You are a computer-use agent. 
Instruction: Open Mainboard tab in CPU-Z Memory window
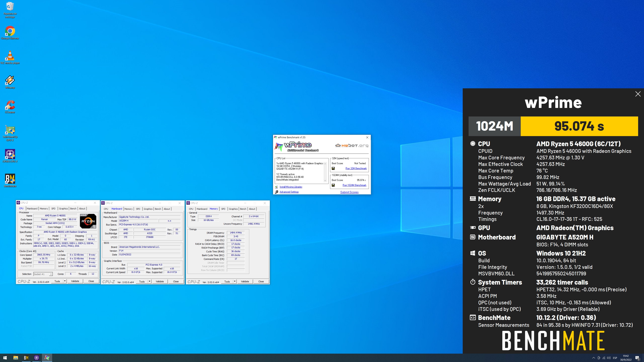click(202, 209)
